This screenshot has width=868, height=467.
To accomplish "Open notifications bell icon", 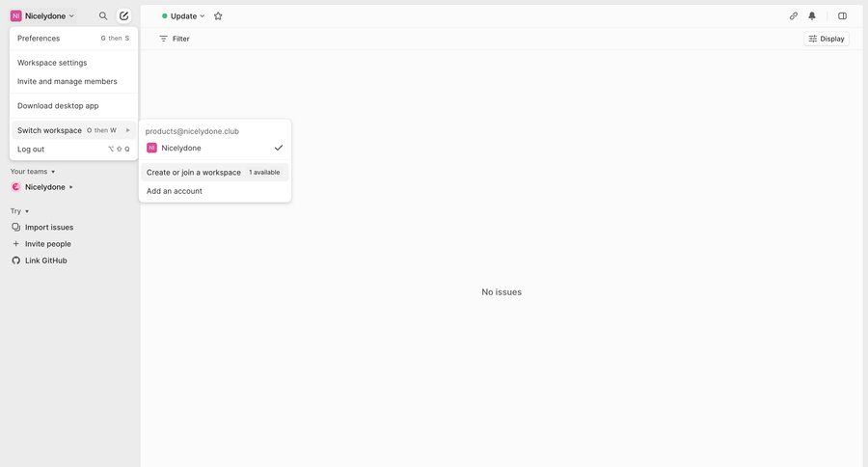I will pyautogui.click(x=812, y=16).
